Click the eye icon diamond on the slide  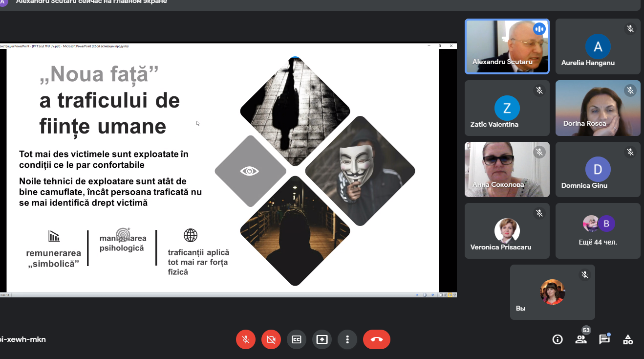(250, 171)
